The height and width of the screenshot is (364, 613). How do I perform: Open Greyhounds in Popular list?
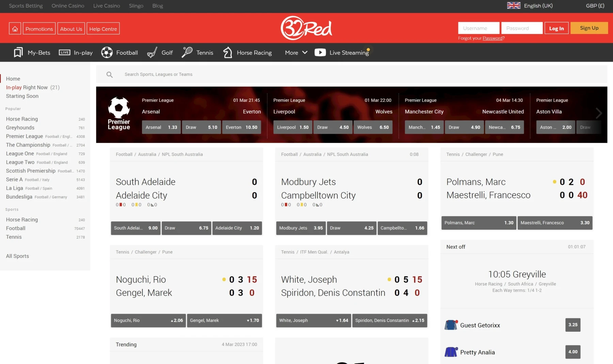click(20, 128)
